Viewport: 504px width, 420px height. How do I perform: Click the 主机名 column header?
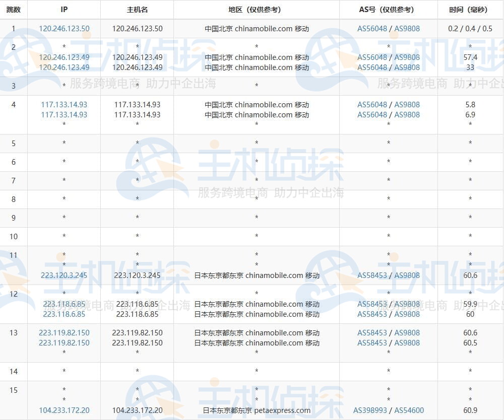click(137, 10)
